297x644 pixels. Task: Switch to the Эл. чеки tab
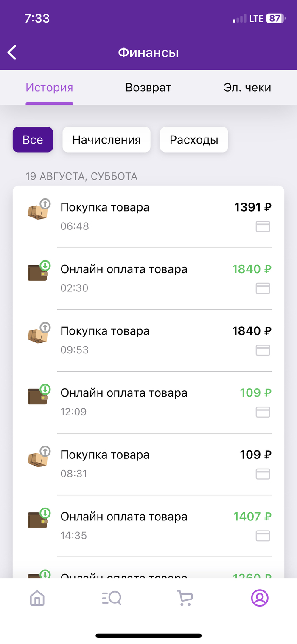[247, 88]
